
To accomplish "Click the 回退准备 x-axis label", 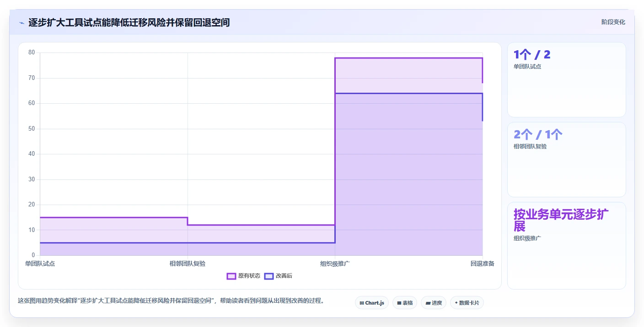I will 483,264.
